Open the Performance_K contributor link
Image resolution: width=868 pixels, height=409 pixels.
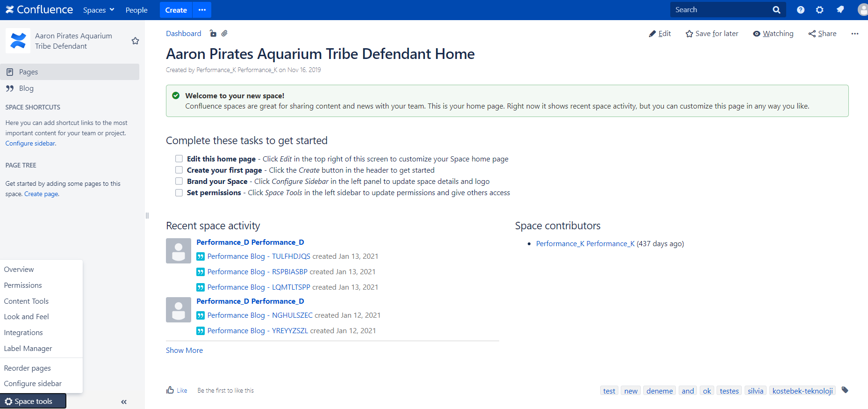(585, 244)
